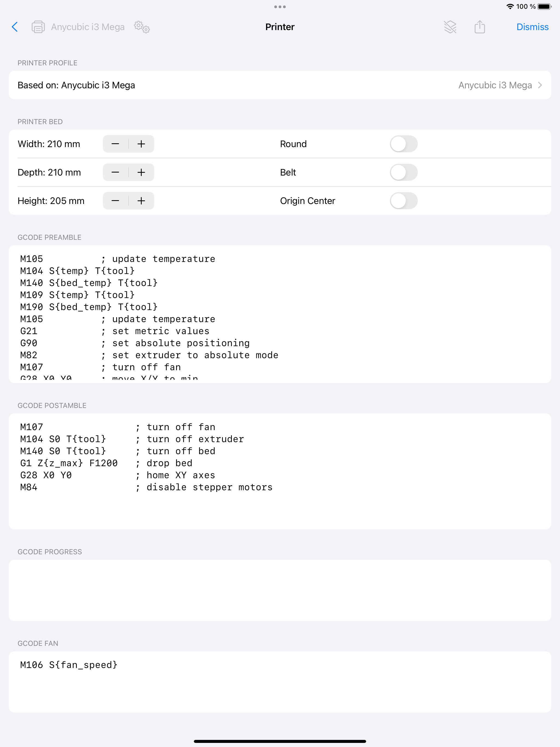Tap the slicing layers icon
This screenshot has height=747, width=560.
[x=450, y=27]
